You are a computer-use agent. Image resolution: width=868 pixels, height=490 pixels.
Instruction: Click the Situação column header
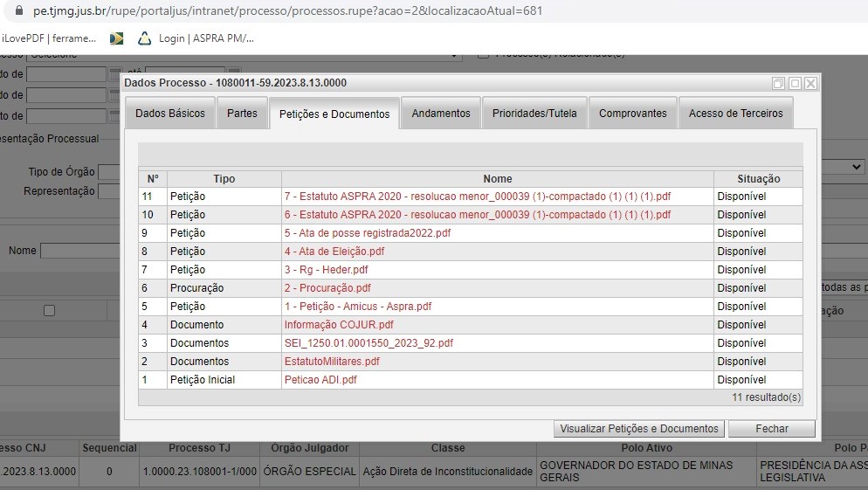tap(758, 178)
